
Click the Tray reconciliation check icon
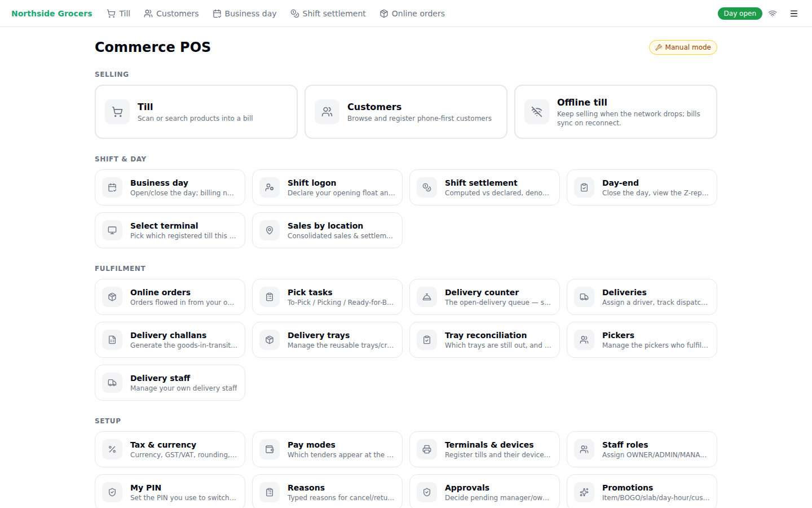pyautogui.click(x=427, y=340)
